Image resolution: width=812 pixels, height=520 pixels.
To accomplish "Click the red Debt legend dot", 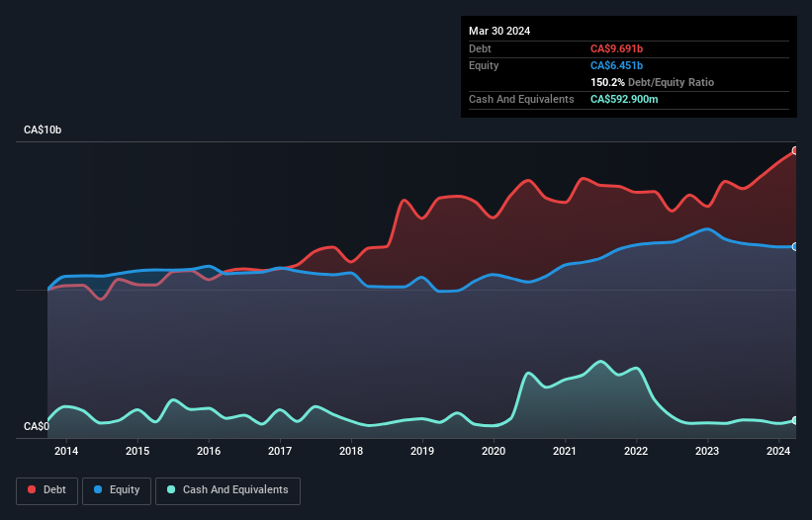I will click(x=32, y=489).
